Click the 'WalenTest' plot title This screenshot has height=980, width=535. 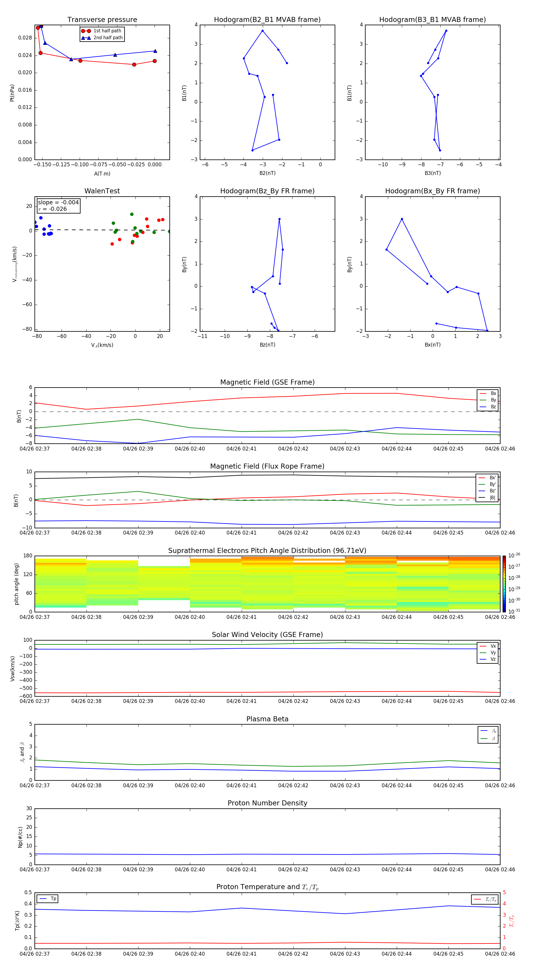click(102, 191)
